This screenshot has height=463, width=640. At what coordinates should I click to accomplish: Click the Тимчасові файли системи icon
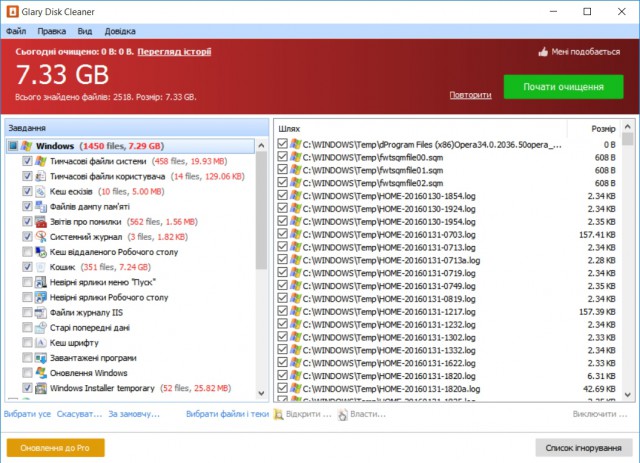coord(40,161)
